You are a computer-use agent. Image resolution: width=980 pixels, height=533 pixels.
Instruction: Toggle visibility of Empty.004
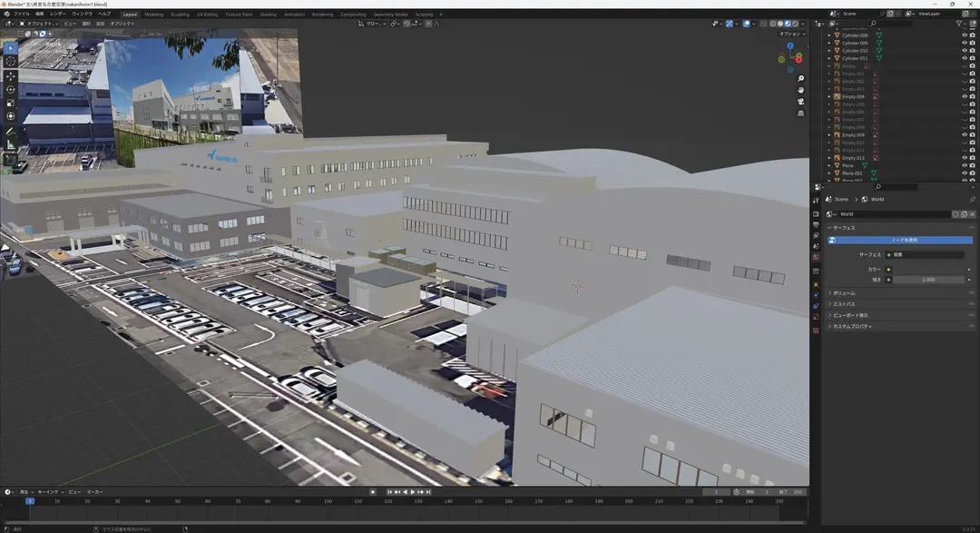(965, 96)
